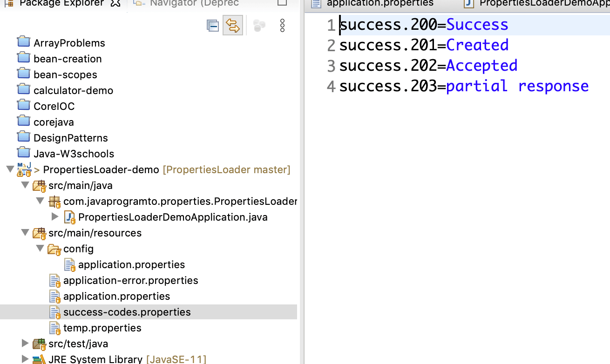Open application-error.properties in the editor
Screen dimensions: 610x364
pos(131,280)
